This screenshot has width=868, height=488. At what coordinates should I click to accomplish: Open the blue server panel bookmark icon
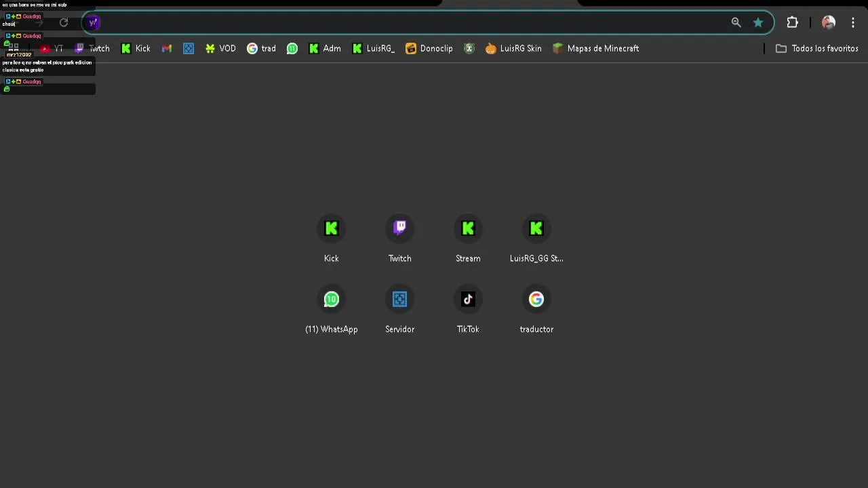(x=189, y=48)
